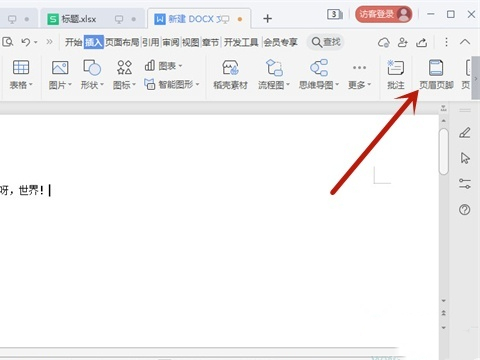Expand the undo history dropdown arrow
Viewport: 480px width, 360px height.
36,42
